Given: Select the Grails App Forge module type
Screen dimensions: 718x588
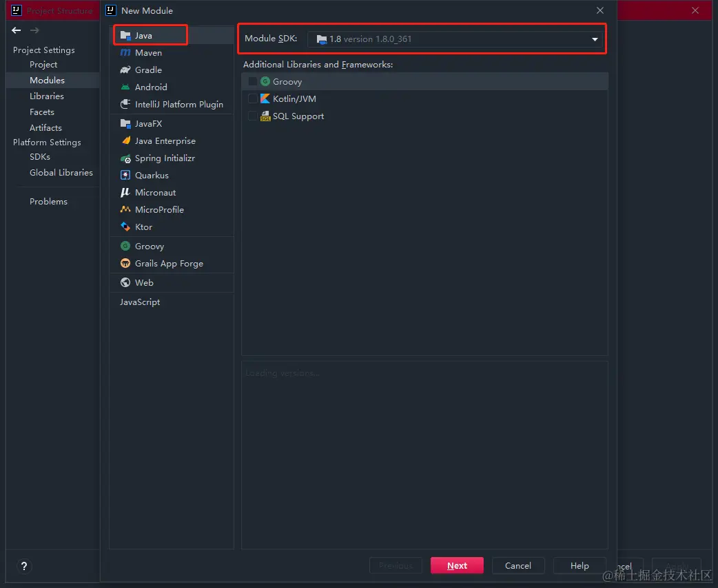Looking at the screenshot, I should (x=172, y=263).
